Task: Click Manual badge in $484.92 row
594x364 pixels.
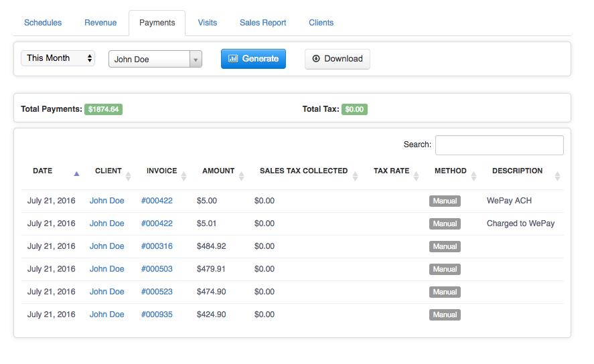Action: tap(445, 246)
